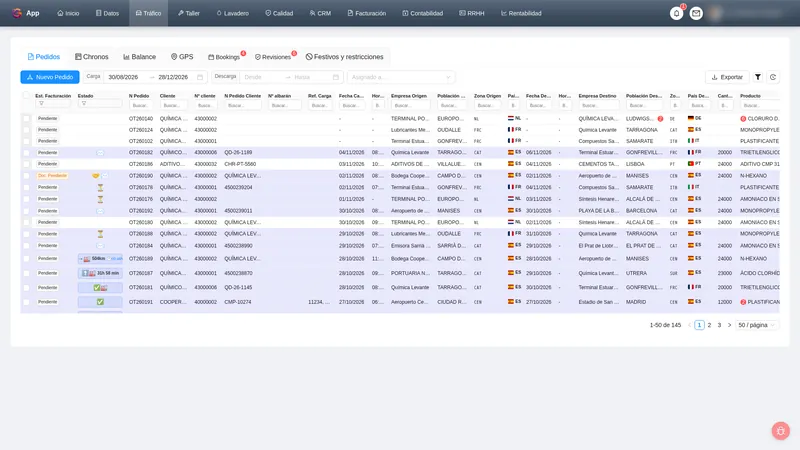Screen dimensions: 800x450
Task: Open the Contabilidad menu in top navigation
Action: click(422, 13)
